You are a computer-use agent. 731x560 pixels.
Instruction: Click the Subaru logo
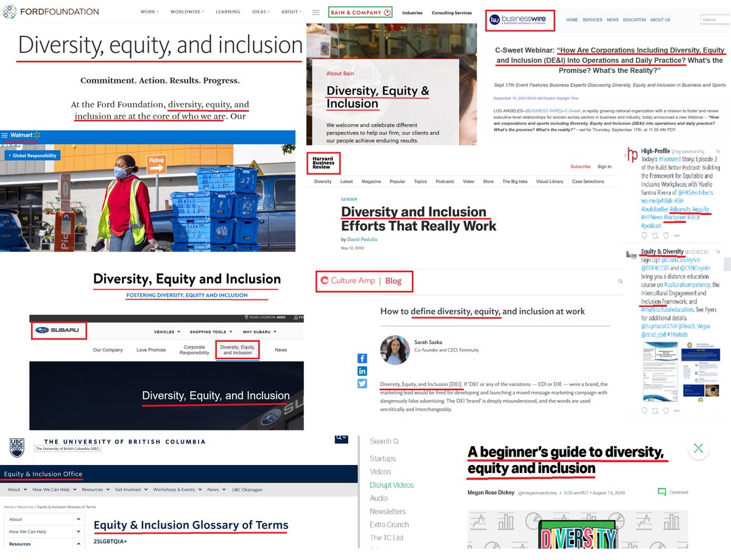pyautogui.click(x=57, y=331)
